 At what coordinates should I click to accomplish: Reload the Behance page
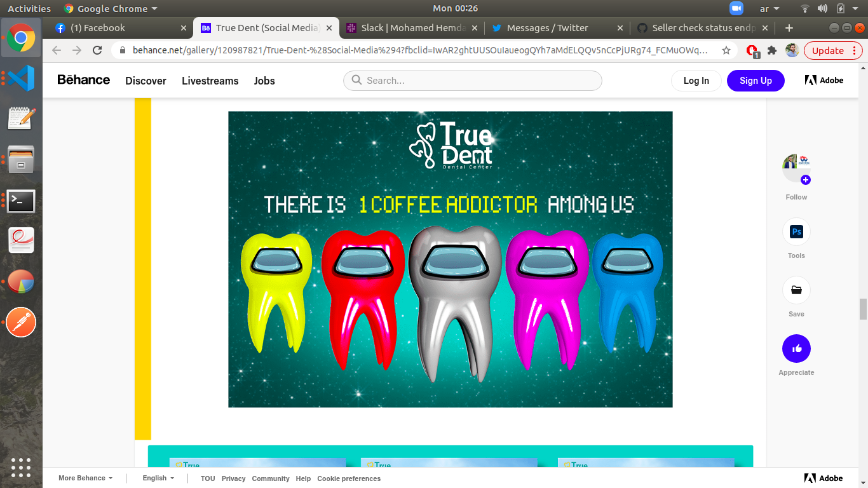tap(97, 51)
